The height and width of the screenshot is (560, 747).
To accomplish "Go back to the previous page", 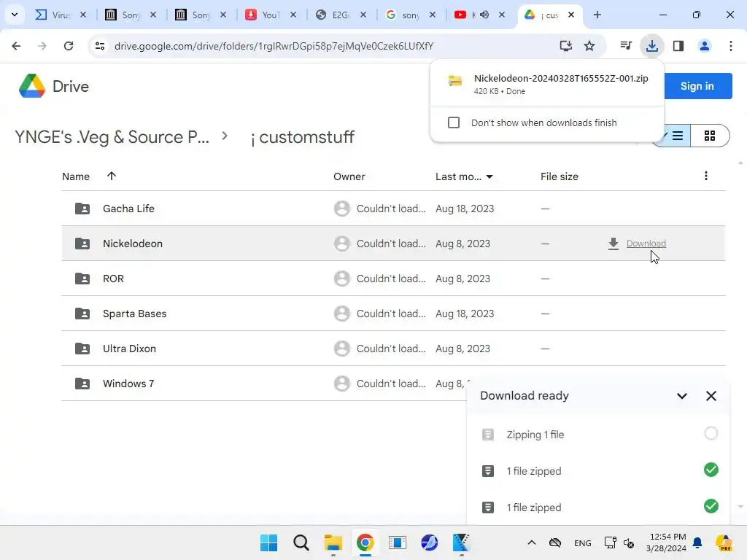I will click(16, 46).
